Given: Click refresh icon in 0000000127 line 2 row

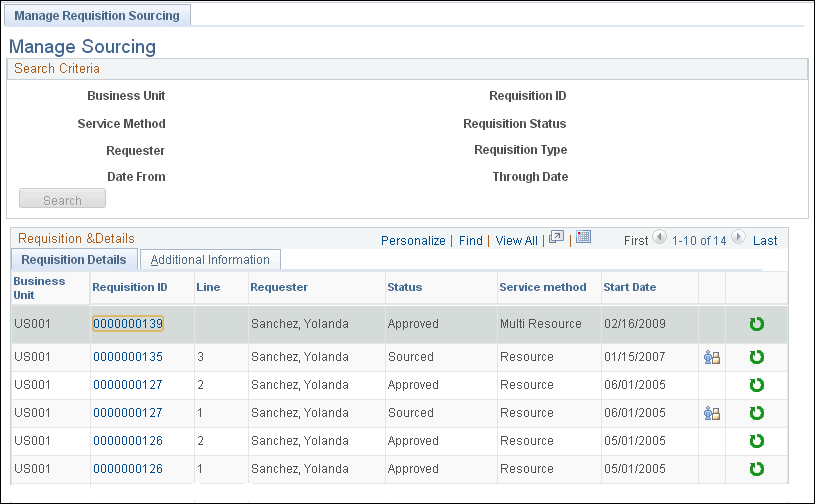Looking at the screenshot, I should coord(756,386).
